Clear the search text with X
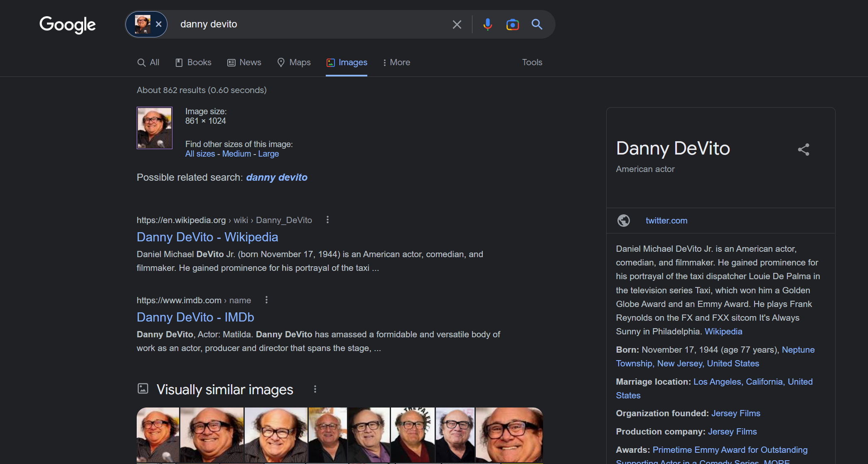This screenshot has width=868, height=464. [457, 25]
